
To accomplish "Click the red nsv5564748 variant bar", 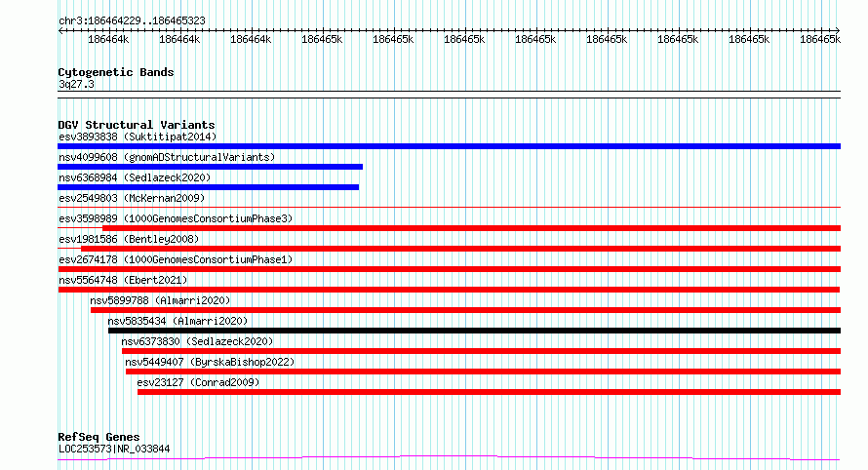I will pyautogui.click(x=449, y=290).
